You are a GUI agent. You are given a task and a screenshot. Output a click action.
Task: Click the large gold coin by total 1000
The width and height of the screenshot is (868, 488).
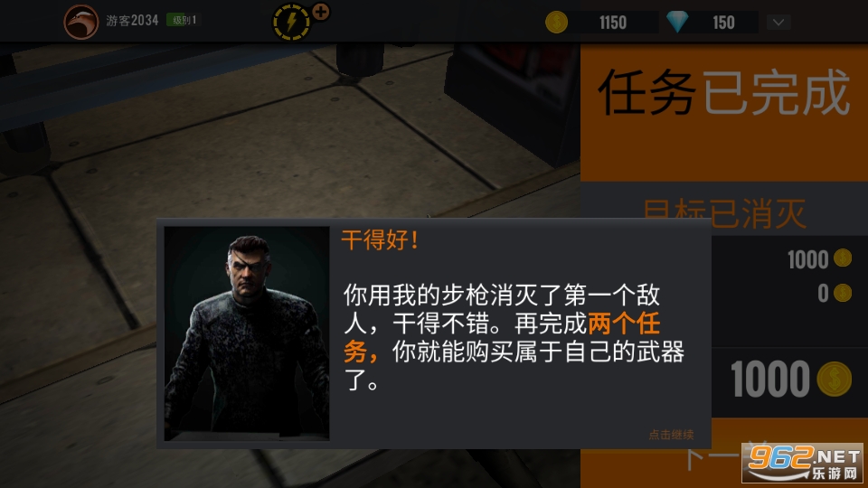[x=835, y=379]
